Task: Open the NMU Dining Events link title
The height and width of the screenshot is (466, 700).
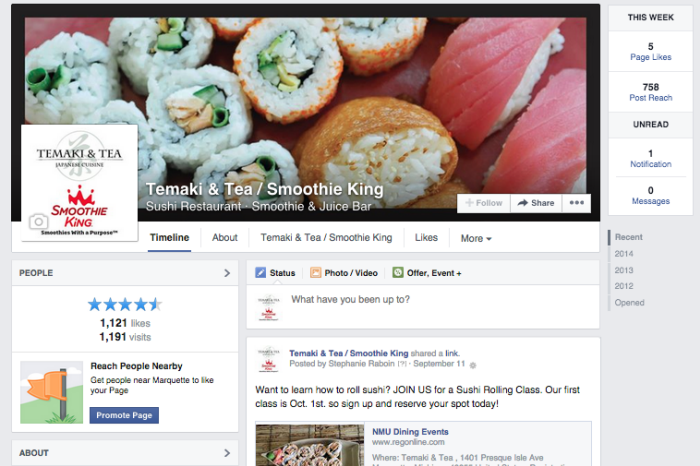Action: [410, 432]
